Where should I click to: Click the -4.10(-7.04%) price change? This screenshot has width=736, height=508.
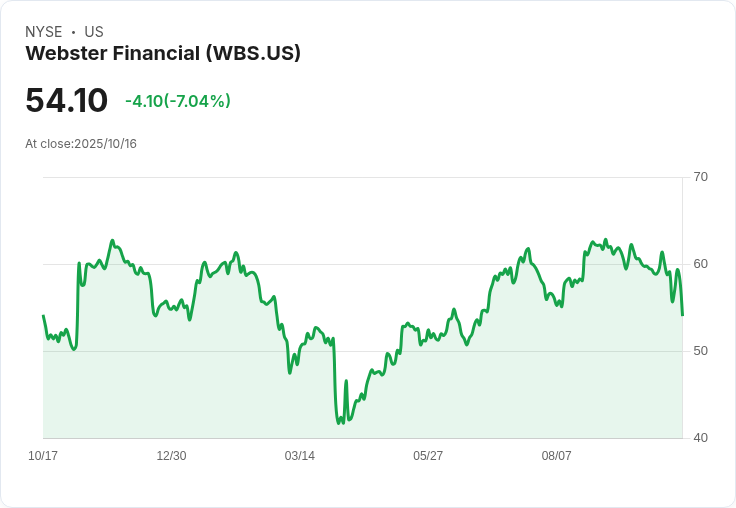[x=178, y=101]
